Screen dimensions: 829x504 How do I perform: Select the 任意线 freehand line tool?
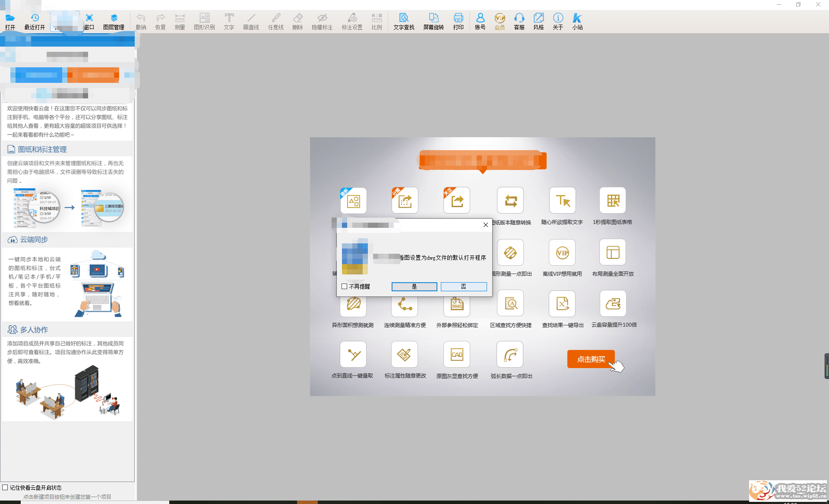pyautogui.click(x=275, y=22)
